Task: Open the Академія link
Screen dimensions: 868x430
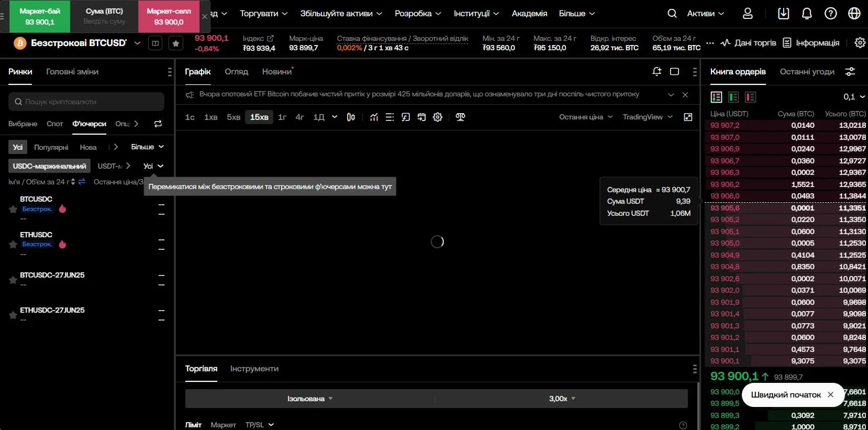Action: coord(529,14)
